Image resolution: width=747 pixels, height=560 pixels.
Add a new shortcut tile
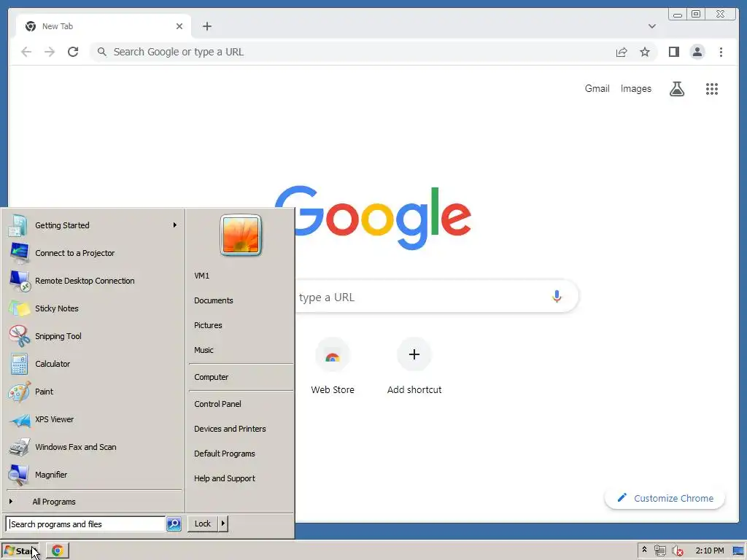pos(414,367)
